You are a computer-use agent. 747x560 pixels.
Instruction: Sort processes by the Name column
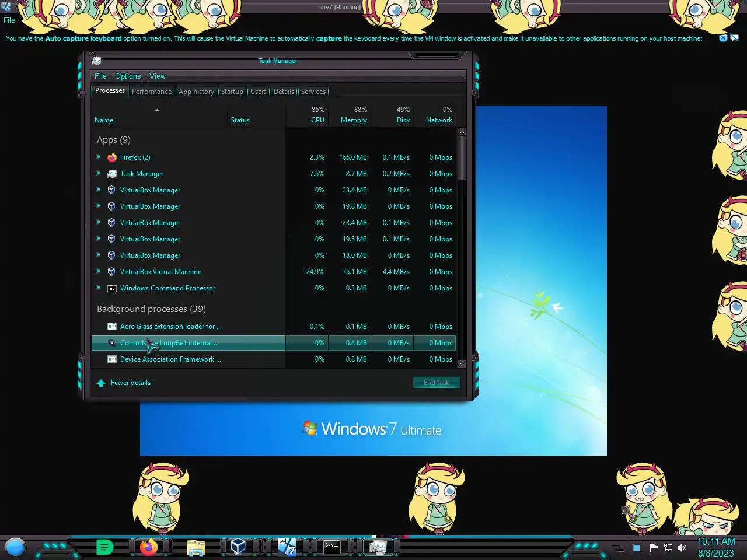coord(159,116)
